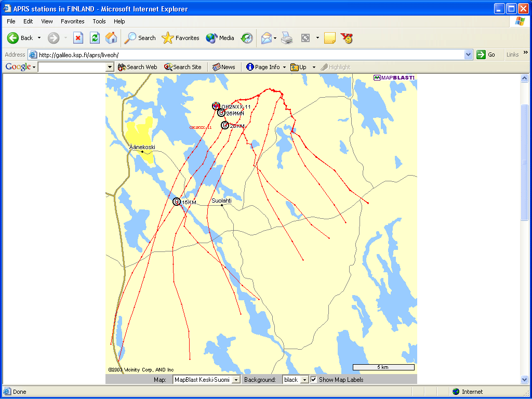The image size is (532, 399).
Task: Open the Favorites star in the toolbar
Action: (180, 38)
